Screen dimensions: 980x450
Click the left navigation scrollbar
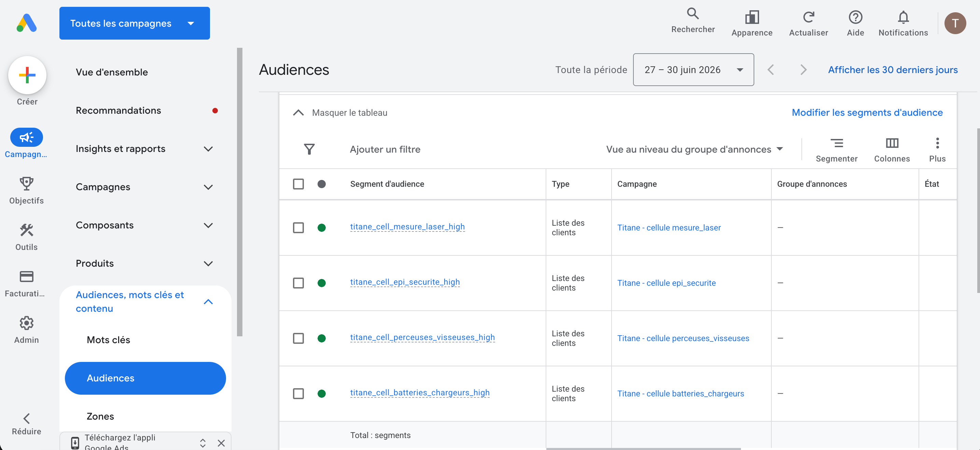click(239, 192)
